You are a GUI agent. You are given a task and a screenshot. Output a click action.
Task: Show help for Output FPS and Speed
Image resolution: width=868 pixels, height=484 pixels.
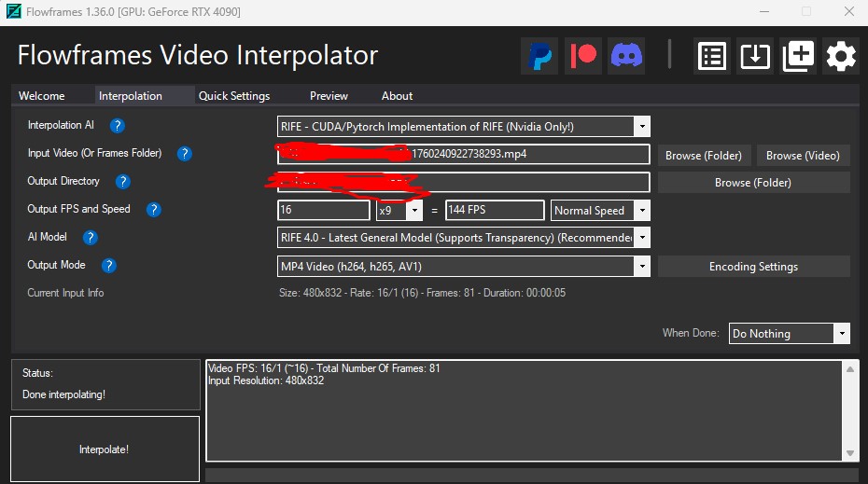(154, 210)
